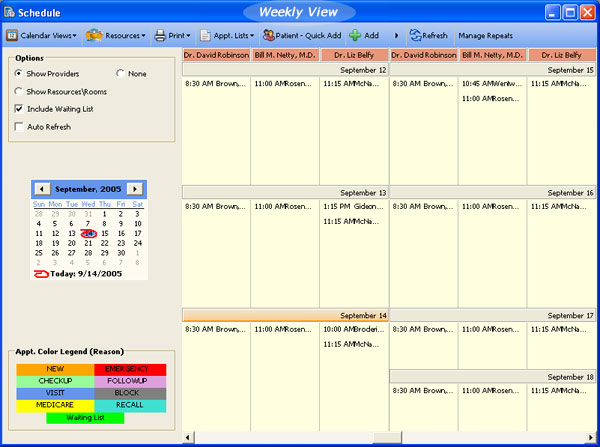Select Dr. David Robinson column header
This screenshot has height=447, width=600.
(216, 55)
